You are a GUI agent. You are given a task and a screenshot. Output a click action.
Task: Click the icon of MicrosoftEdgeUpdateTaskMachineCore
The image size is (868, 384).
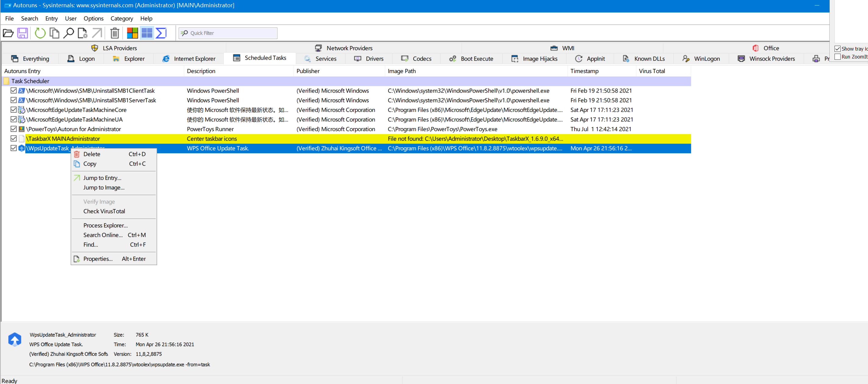[x=22, y=110]
